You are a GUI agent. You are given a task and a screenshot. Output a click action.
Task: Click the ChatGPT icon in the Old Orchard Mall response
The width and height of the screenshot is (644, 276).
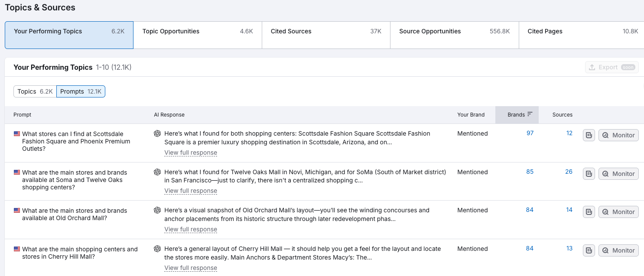(x=157, y=210)
